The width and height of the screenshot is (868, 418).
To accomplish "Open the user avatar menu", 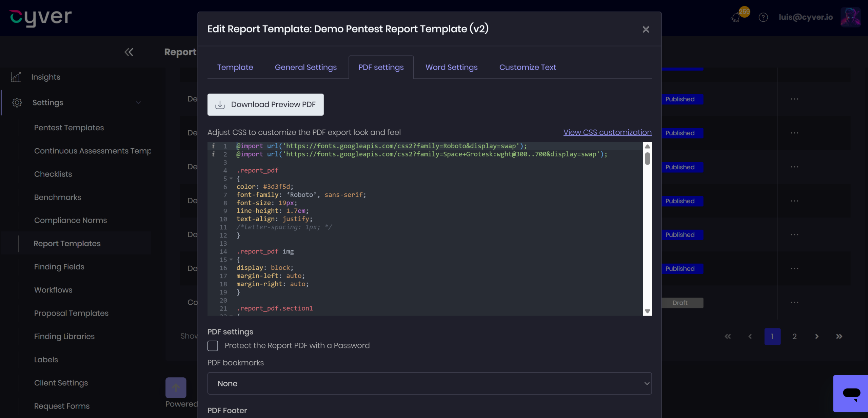I will pyautogui.click(x=850, y=17).
